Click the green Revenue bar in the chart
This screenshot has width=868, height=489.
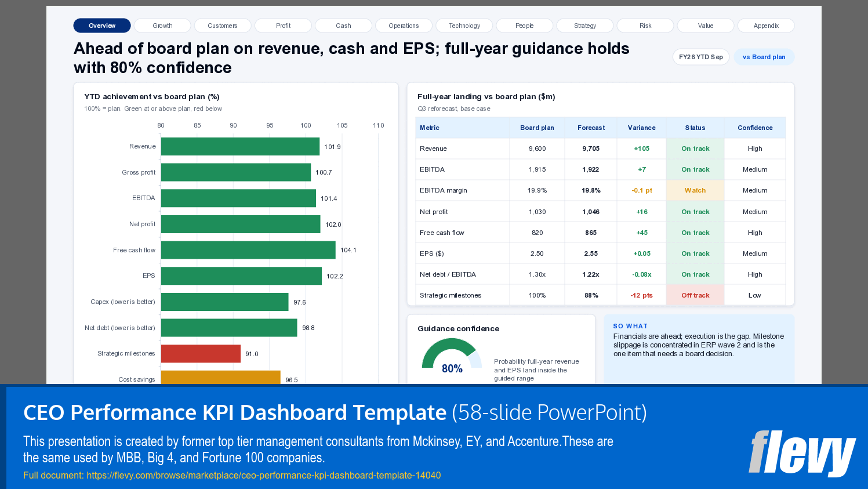(240, 146)
